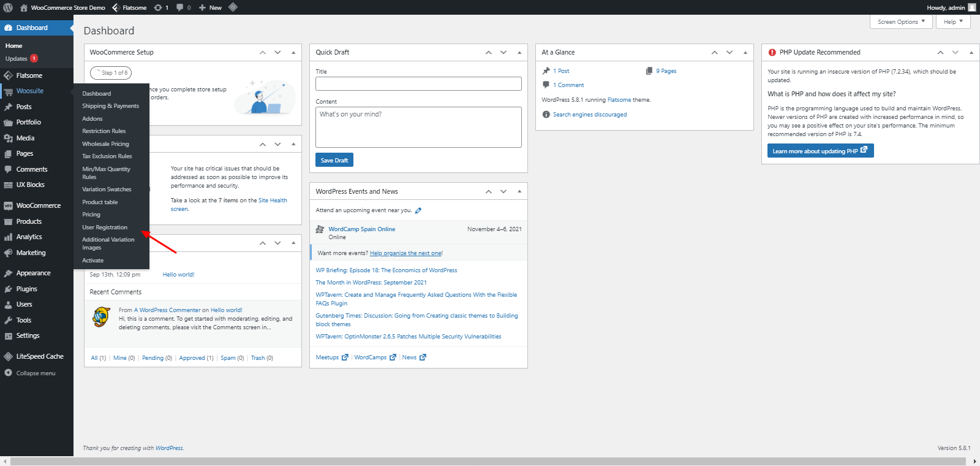
Task: Open WP Briefing Episode 18 news link
Action: pos(386,270)
